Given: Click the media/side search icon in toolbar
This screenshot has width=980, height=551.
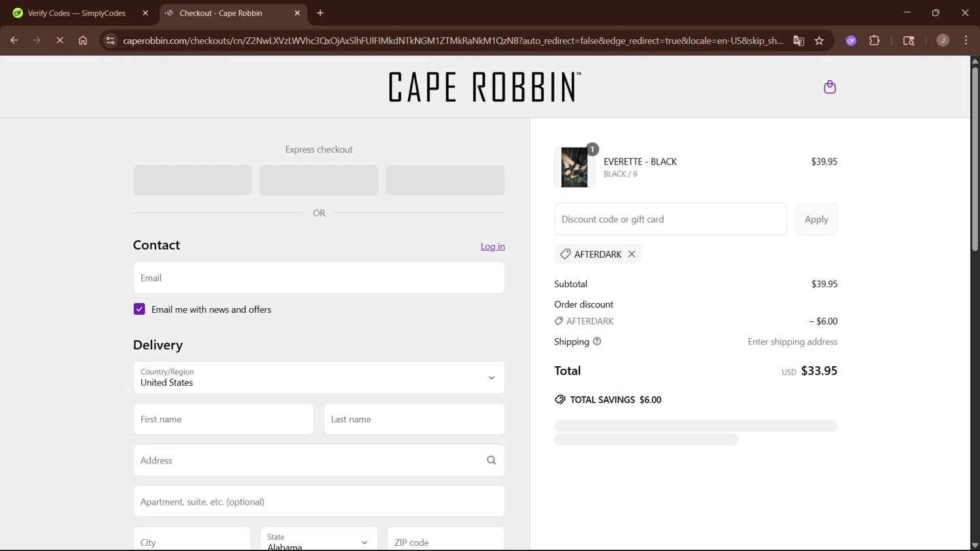Looking at the screenshot, I should click(x=909, y=40).
